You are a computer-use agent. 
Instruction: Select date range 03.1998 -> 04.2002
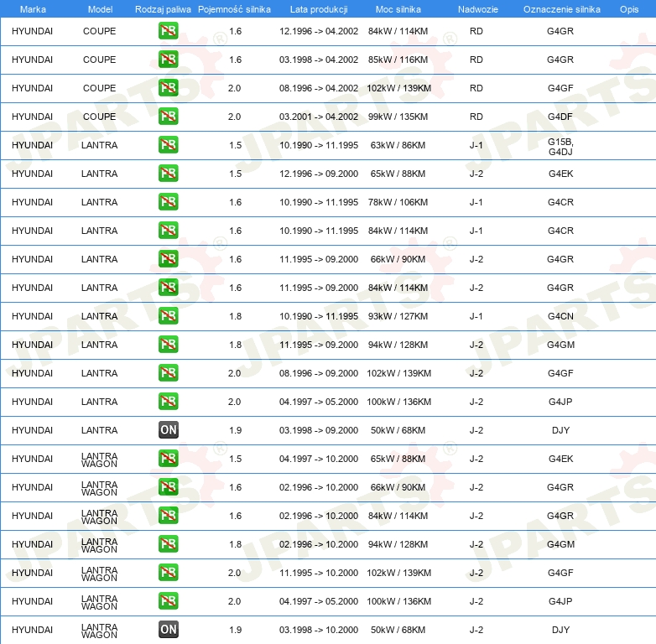point(319,60)
